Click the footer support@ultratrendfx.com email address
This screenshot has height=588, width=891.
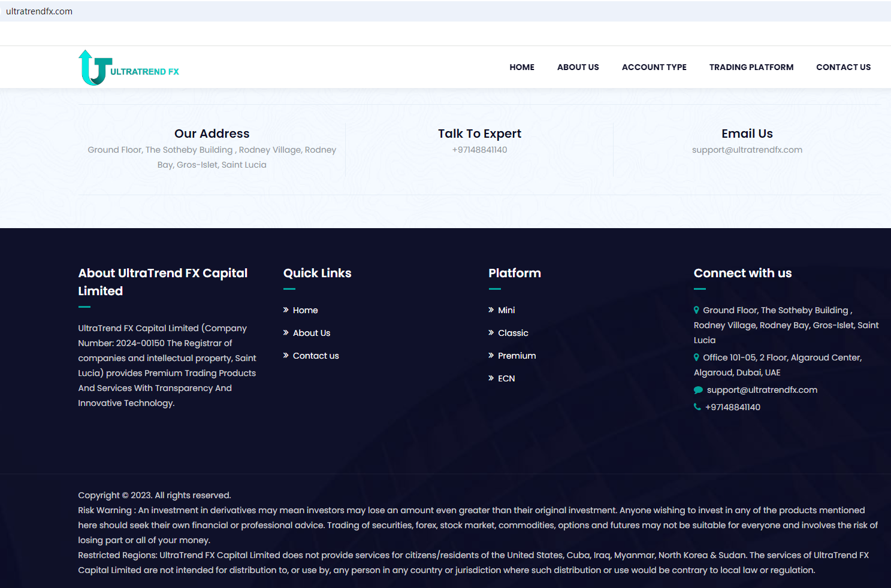(762, 390)
